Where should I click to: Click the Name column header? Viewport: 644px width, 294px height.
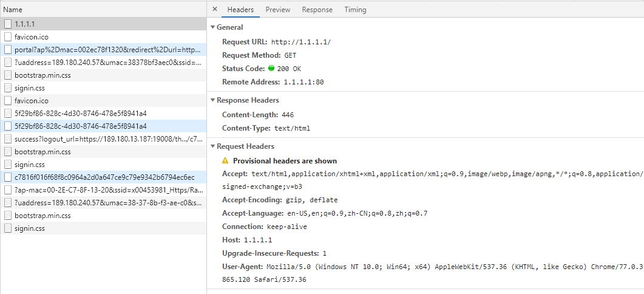coord(13,10)
